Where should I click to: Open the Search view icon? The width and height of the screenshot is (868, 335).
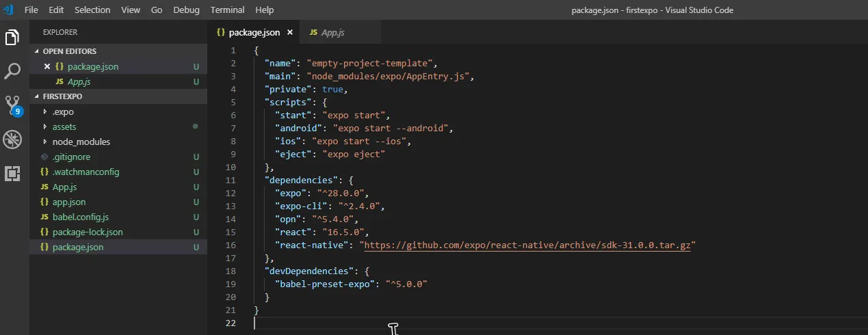[12, 70]
